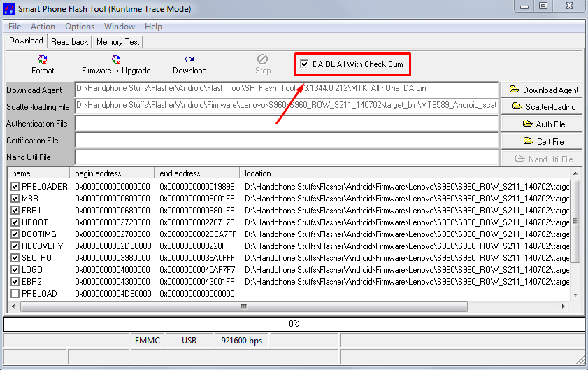Open the File menu
The image size is (588, 370).
[x=15, y=27]
